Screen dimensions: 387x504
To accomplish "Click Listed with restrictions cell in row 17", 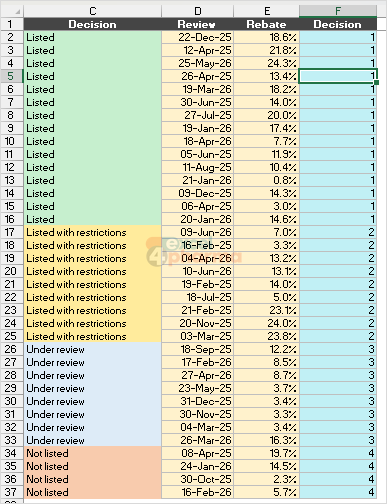I will click(x=93, y=232).
